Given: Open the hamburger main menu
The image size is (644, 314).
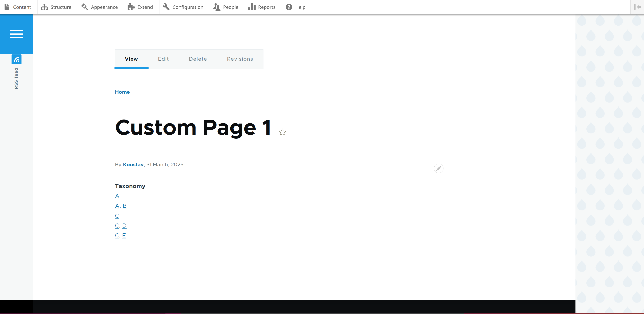Looking at the screenshot, I should 17,34.
